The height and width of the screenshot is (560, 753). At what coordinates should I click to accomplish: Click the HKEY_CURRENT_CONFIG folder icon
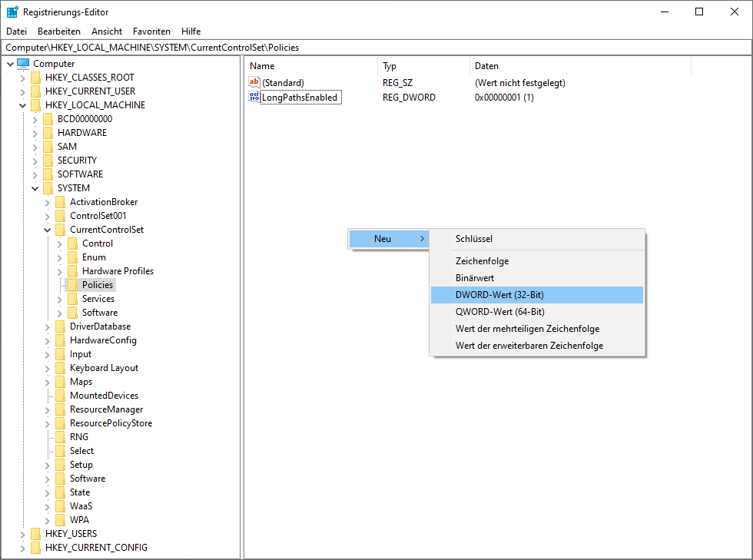tap(35, 548)
